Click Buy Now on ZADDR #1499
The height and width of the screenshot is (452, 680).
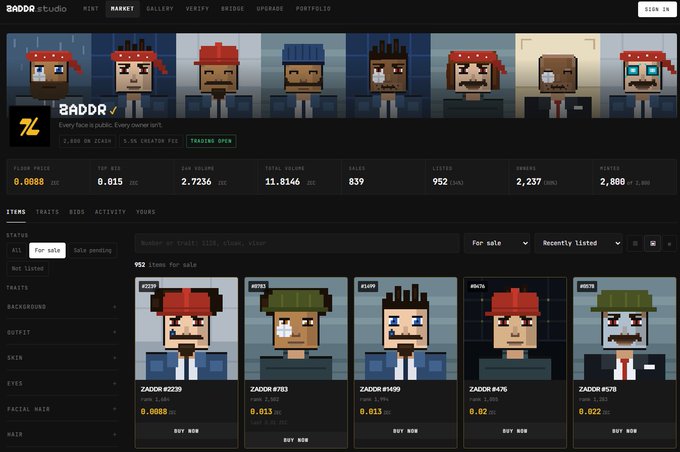405,431
